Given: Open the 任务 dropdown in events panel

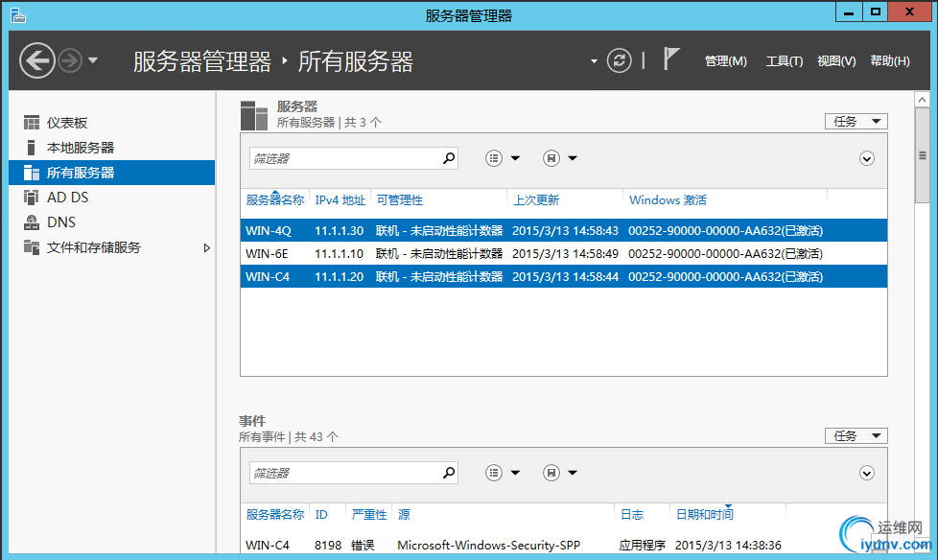Looking at the screenshot, I should point(856,436).
